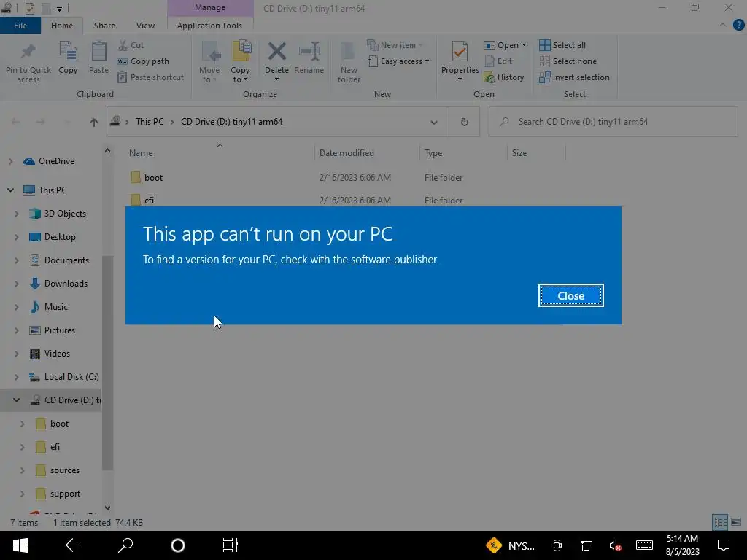Select the boot folder in file list

153,178
